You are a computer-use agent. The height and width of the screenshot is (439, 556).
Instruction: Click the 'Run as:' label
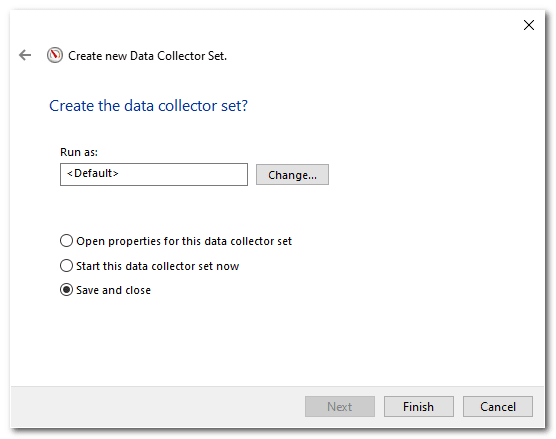(x=79, y=152)
